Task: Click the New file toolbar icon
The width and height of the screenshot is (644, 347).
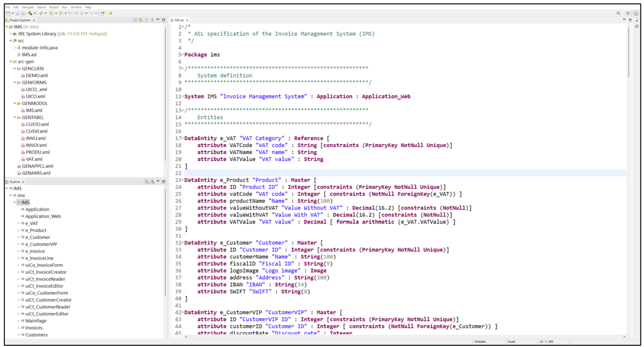Action: [x=8, y=13]
